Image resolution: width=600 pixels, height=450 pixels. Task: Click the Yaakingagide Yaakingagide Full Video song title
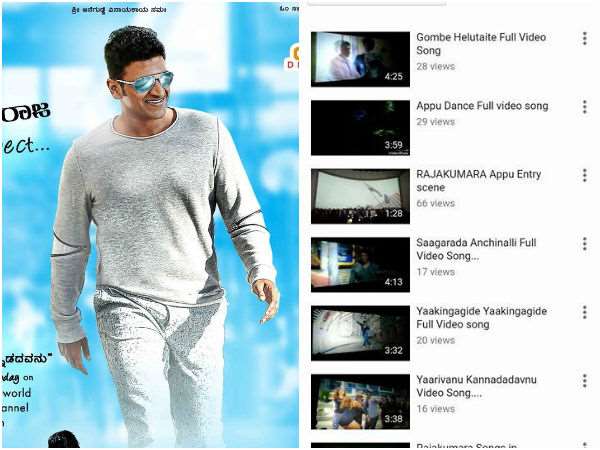point(481,318)
